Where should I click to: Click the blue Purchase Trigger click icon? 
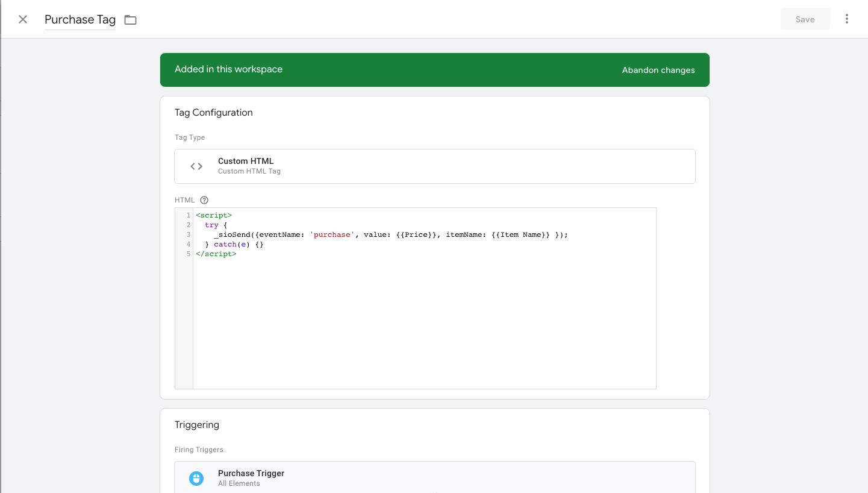(x=196, y=478)
